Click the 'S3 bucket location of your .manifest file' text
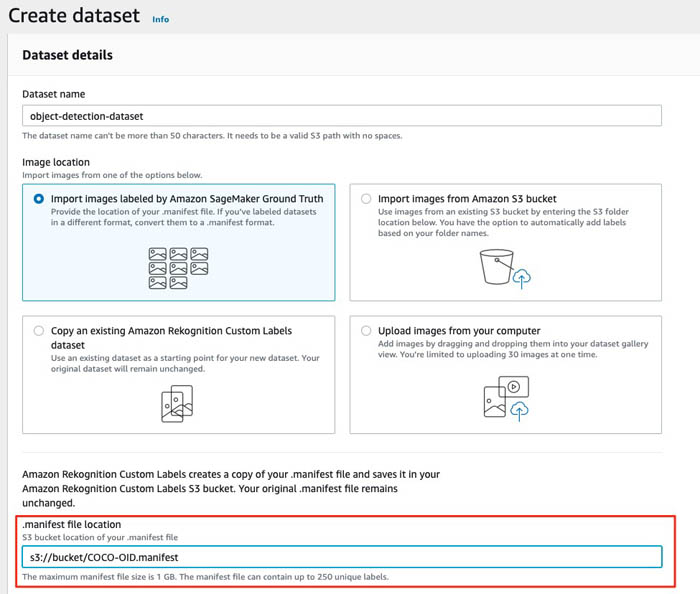This screenshot has height=594, width=700. coord(100,537)
